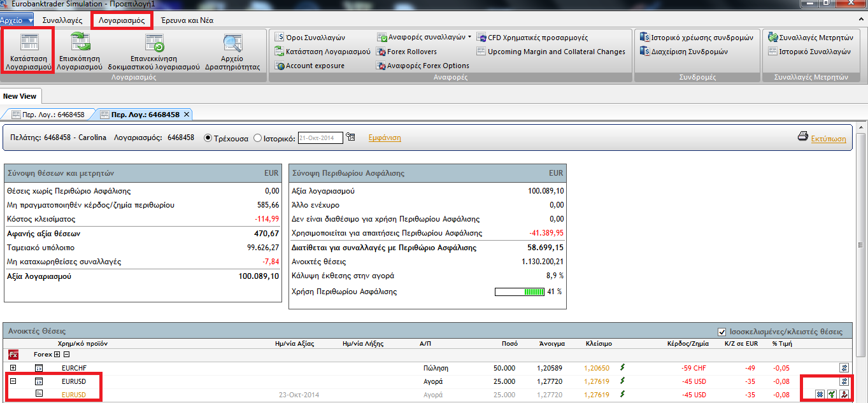Open Διαχείριση Συνδρομών
The image size is (868, 403).
coord(684,52)
